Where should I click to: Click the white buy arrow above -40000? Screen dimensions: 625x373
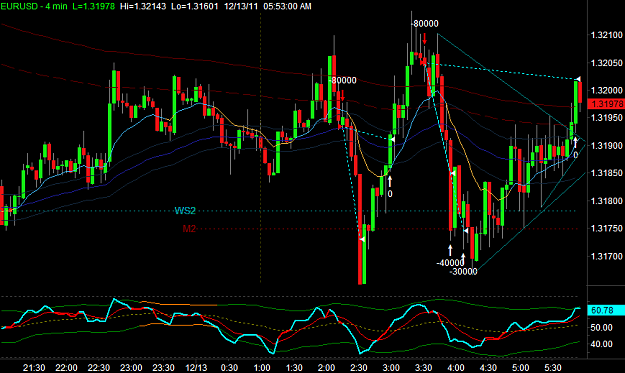(450, 250)
